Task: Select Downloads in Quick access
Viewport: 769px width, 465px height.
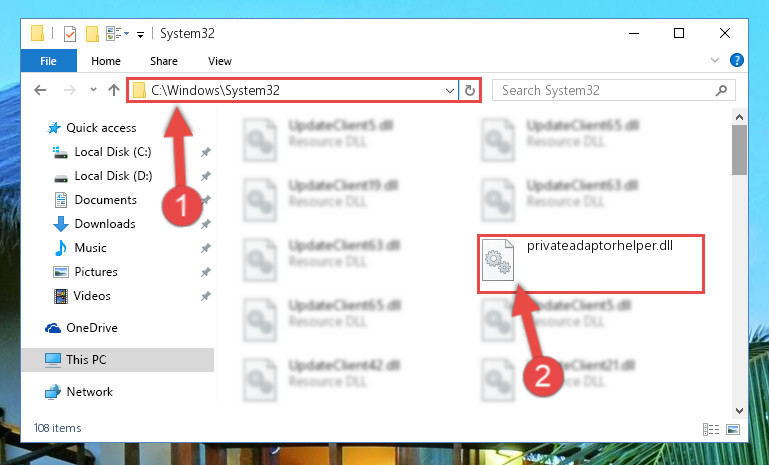Action: [105, 224]
